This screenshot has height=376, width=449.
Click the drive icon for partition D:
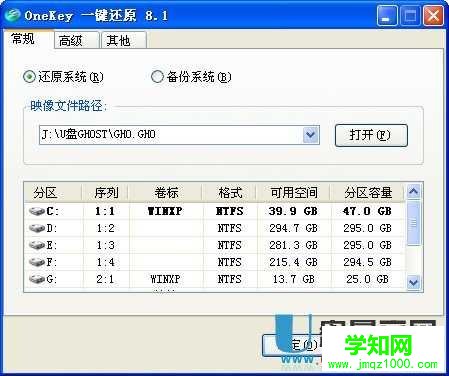37,228
